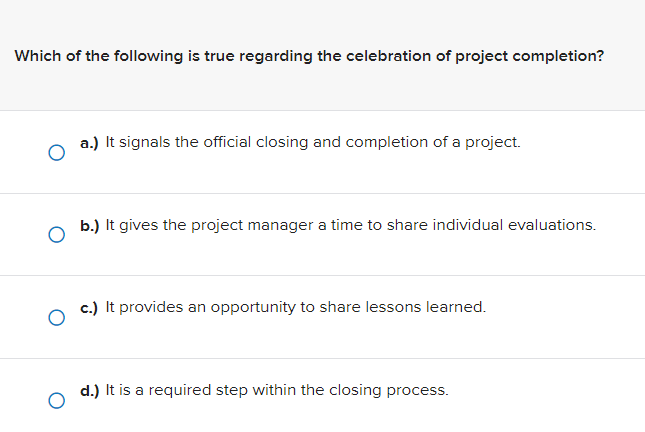This screenshot has height=432, width=645.
Task: Mark the radio button for option c
Action: coord(57,318)
